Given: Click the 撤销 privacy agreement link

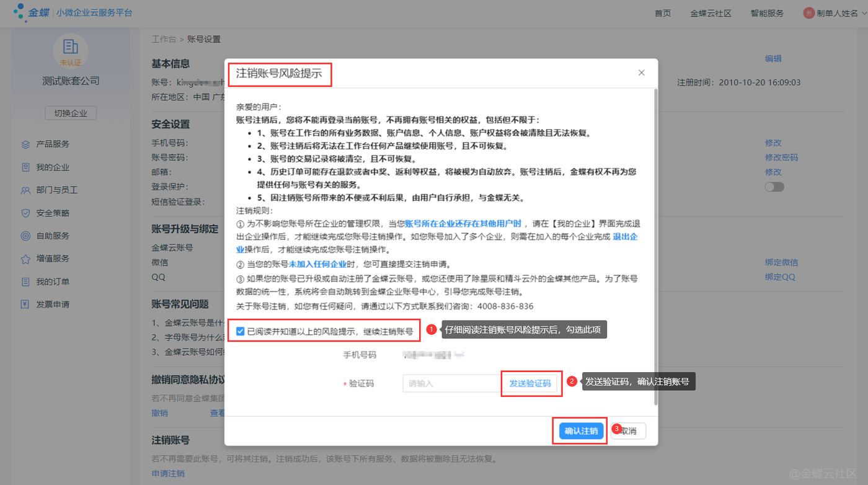Looking at the screenshot, I should click(x=160, y=412).
